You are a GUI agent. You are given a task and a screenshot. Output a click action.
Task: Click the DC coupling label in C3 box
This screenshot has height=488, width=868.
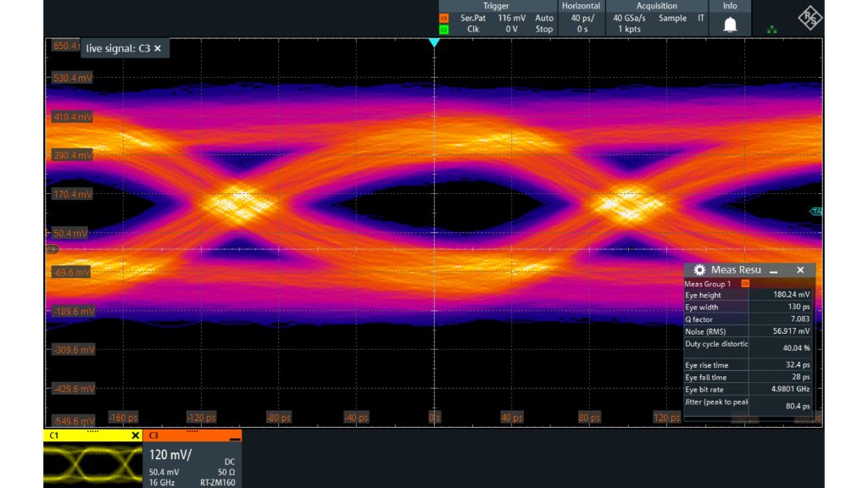pyautogui.click(x=230, y=462)
